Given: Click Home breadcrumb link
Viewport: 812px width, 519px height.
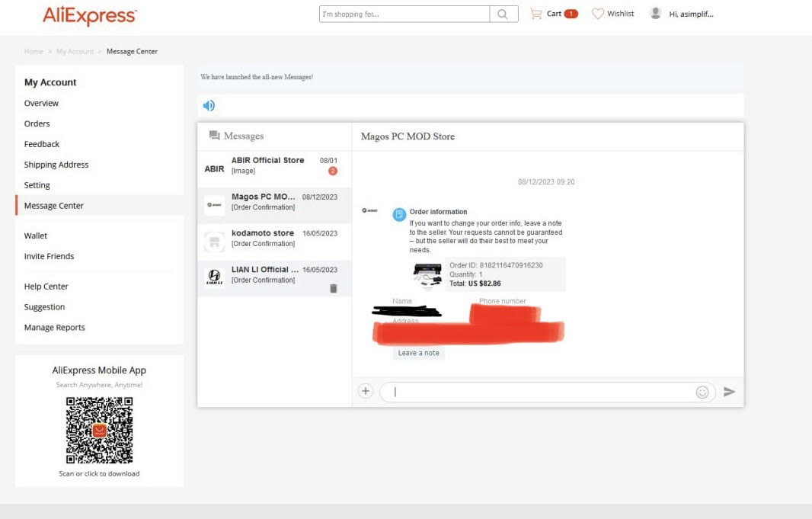Looking at the screenshot, I should point(34,51).
